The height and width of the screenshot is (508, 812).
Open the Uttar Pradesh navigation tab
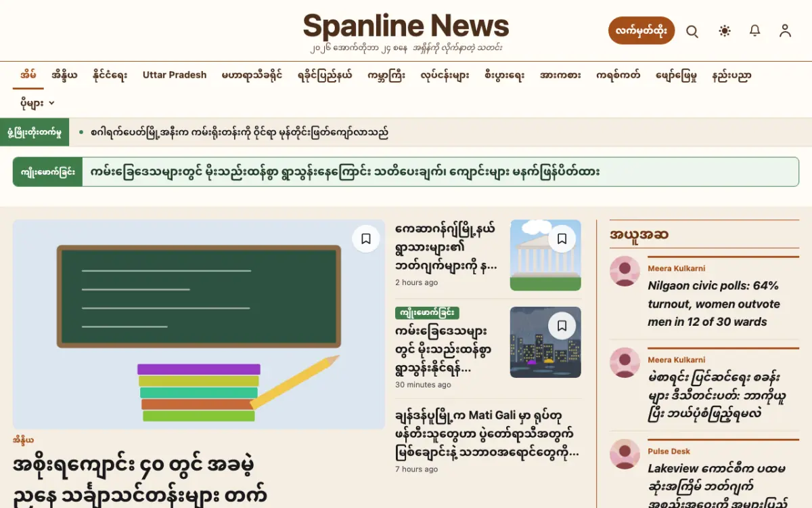175,75
